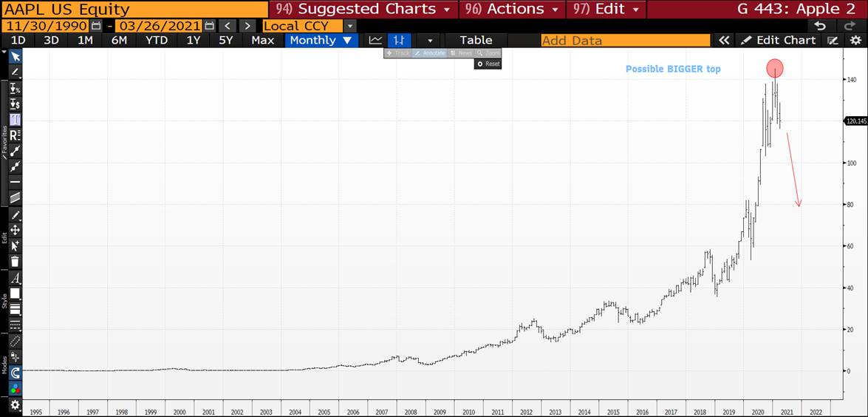Click the toolbar settings gear at bottom left
Image resolution: width=868 pixels, height=417 pixels.
(x=15, y=405)
